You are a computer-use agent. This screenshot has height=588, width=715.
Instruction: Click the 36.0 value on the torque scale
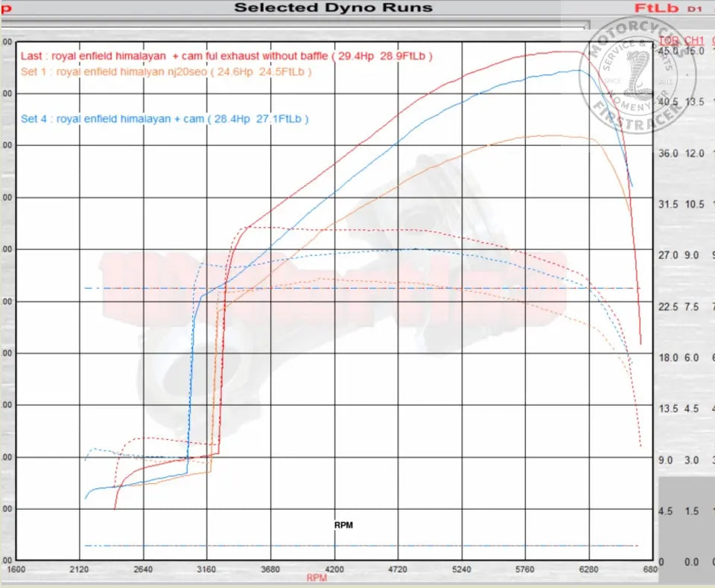(669, 153)
